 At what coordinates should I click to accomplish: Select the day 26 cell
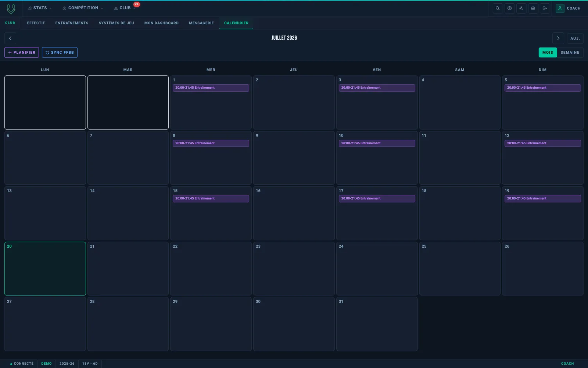coord(543,269)
